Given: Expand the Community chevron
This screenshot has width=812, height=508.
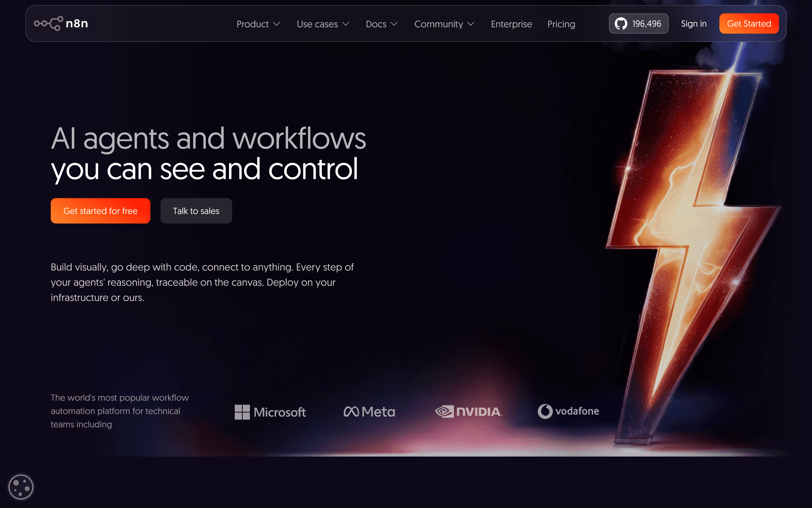Looking at the screenshot, I should point(471,24).
